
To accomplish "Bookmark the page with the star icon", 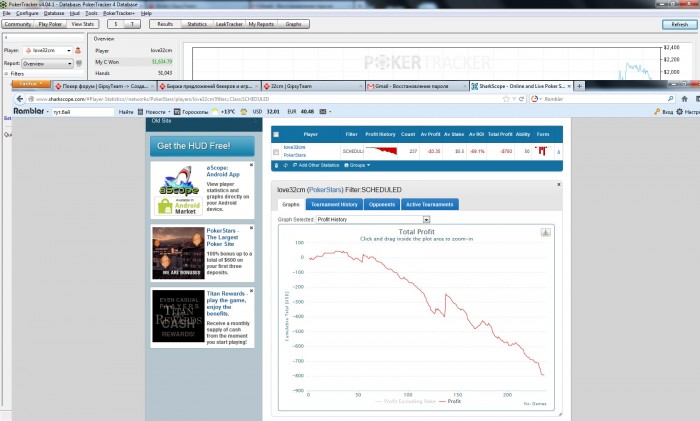I will (x=506, y=99).
